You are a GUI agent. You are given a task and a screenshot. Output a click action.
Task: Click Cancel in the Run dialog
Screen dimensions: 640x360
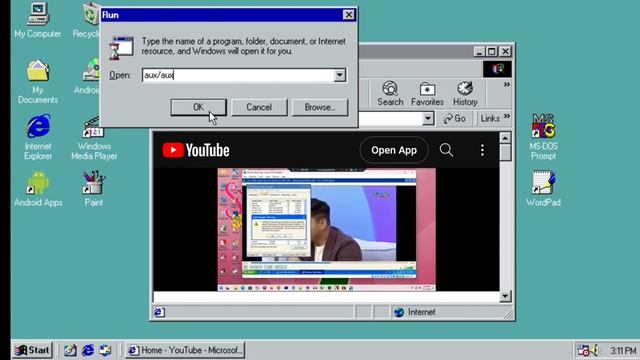(x=259, y=107)
